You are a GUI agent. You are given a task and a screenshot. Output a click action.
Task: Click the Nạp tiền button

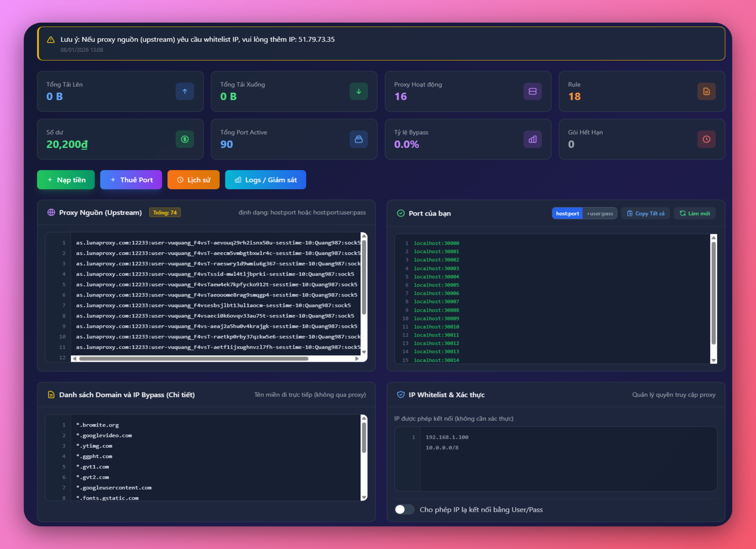pos(66,179)
